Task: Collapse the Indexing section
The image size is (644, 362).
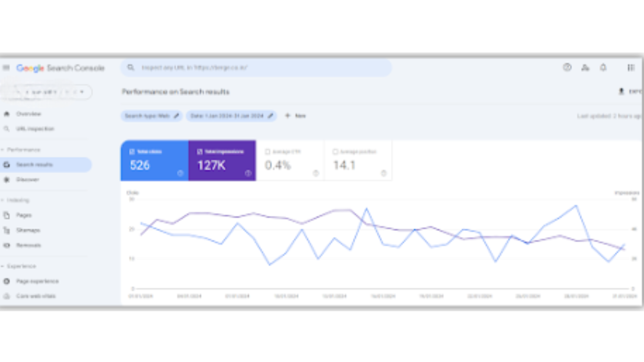Action: coord(15,200)
